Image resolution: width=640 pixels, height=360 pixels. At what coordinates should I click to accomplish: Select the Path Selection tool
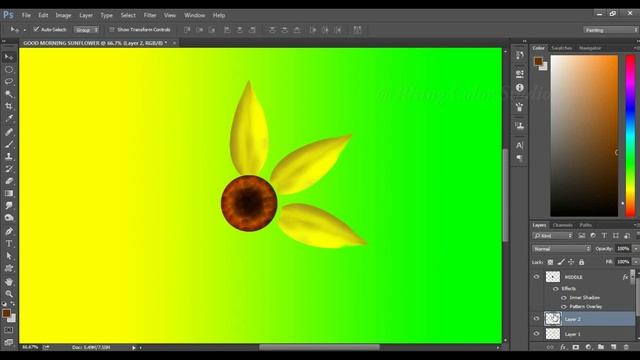point(9,256)
